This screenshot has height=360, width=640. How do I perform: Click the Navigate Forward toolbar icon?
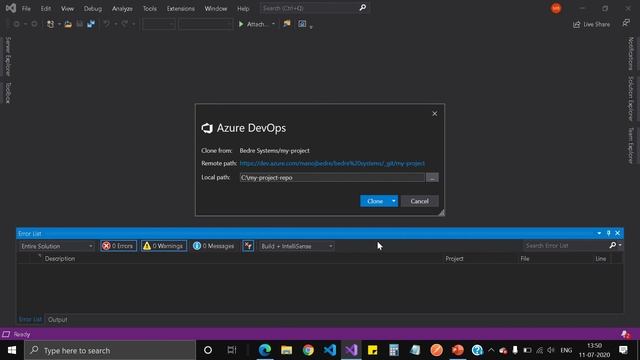tap(34, 24)
